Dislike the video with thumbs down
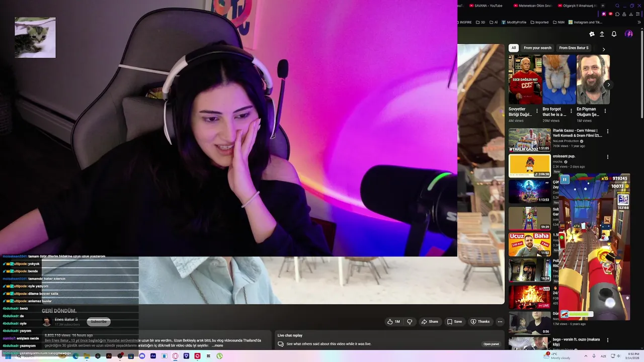The height and width of the screenshot is (362, 644). (410, 322)
